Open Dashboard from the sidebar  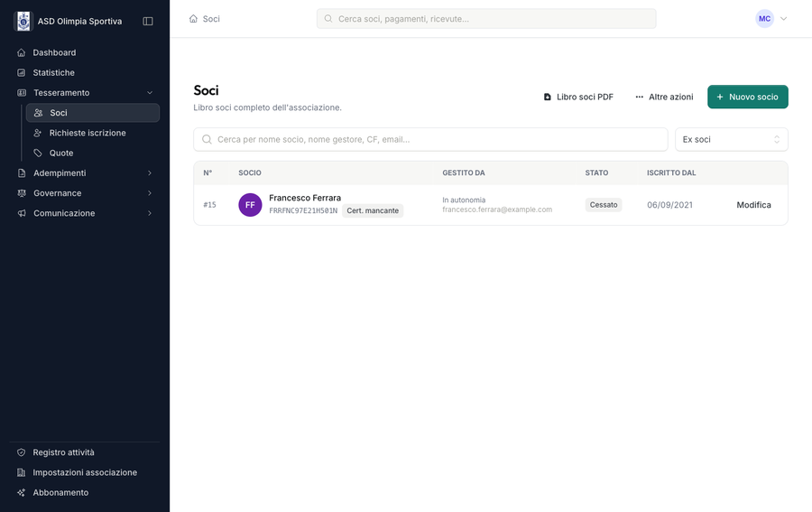[54, 52]
